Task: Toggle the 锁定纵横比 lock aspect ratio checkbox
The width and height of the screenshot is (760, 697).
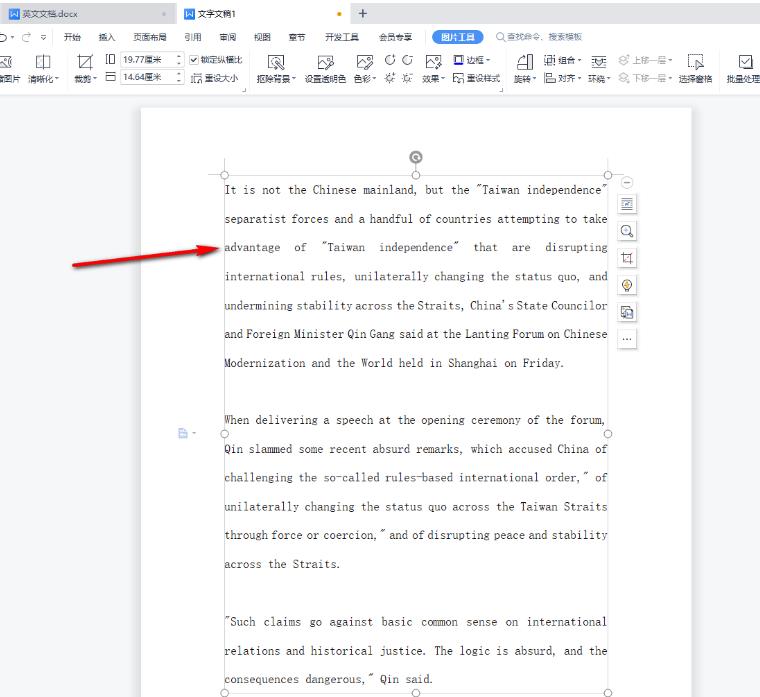Action: pyautogui.click(x=195, y=60)
